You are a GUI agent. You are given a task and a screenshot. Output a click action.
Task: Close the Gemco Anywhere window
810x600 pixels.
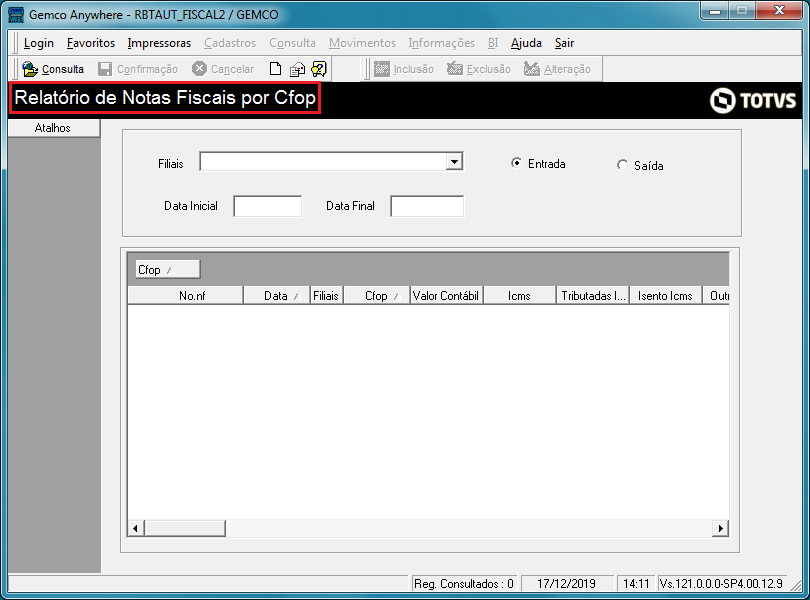click(780, 11)
